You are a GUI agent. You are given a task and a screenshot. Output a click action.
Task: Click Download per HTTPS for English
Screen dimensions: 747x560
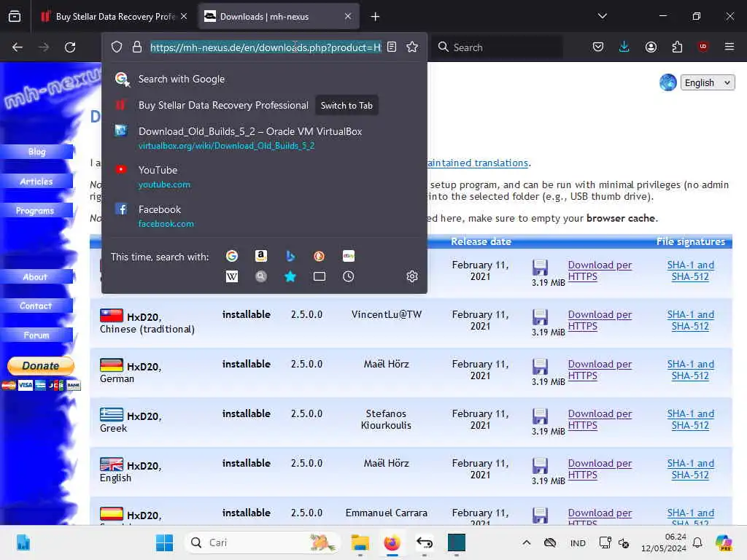(x=600, y=469)
